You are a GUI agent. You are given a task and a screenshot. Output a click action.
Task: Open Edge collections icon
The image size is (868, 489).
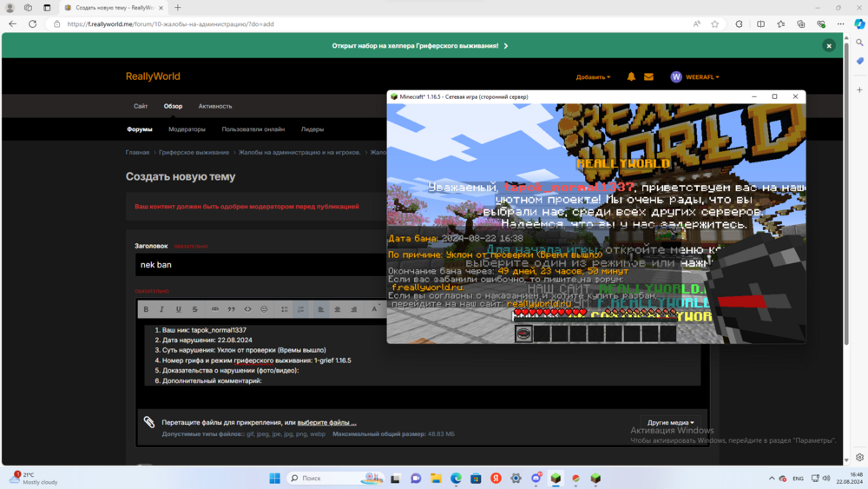801,23
